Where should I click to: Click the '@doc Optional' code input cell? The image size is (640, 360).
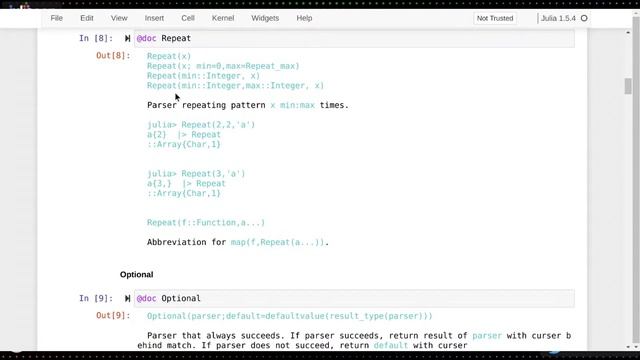[354, 299]
